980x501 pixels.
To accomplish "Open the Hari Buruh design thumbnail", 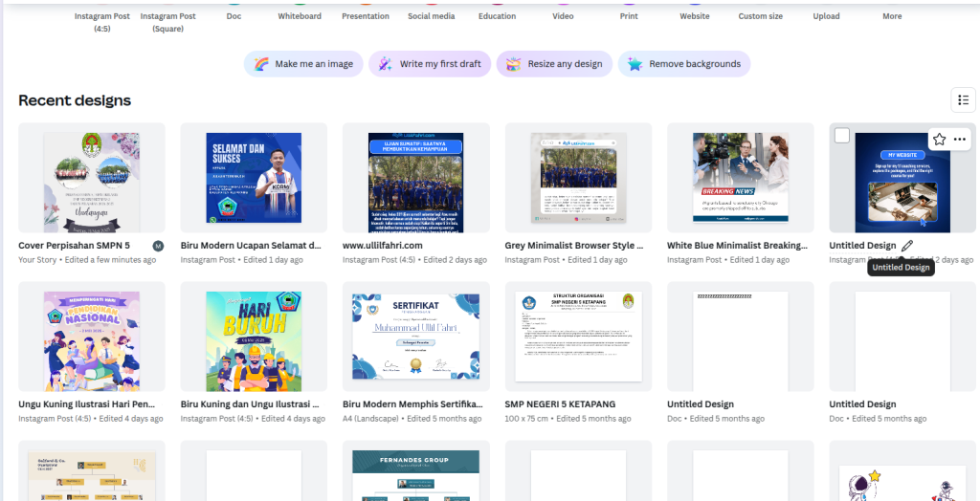I will [x=254, y=337].
